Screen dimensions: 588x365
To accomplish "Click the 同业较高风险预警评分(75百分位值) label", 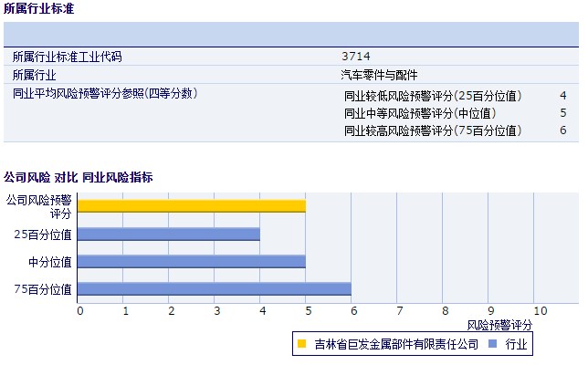I will click(x=435, y=130).
